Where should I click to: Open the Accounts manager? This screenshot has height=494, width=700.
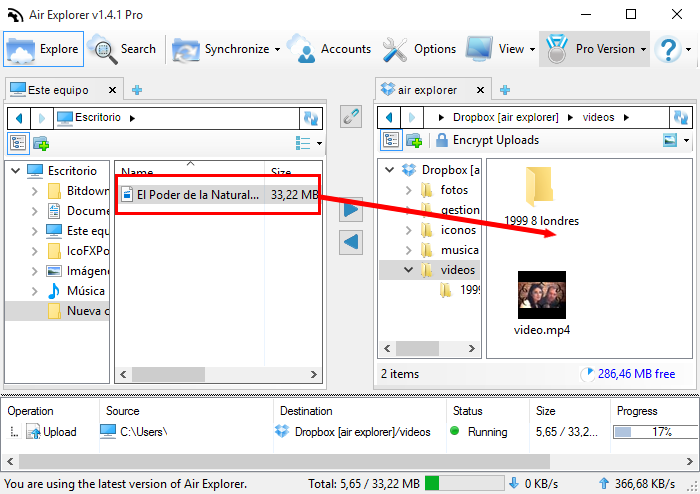(x=329, y=49)
